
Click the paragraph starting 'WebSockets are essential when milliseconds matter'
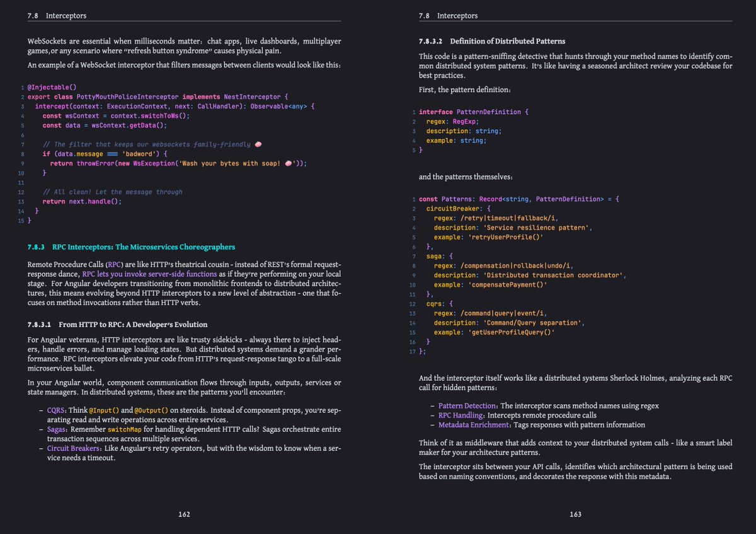point(185,46)
